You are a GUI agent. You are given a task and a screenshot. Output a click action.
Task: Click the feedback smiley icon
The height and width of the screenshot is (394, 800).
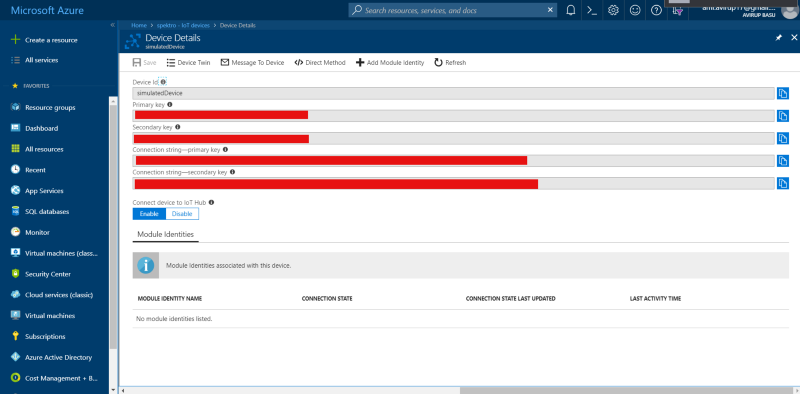click(635, 10)
